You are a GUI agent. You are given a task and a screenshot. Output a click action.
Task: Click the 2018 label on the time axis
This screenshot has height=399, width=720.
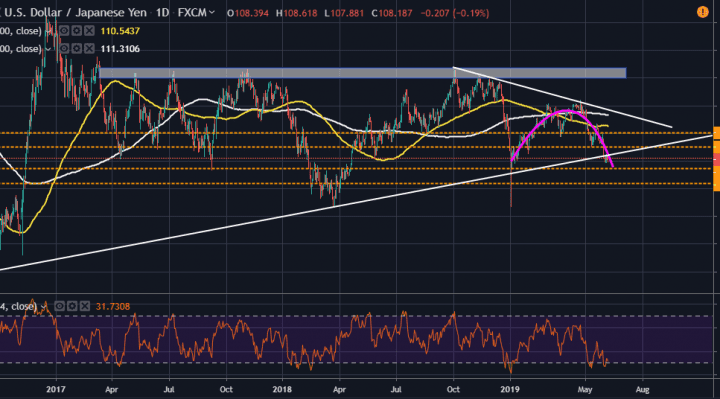282,389
